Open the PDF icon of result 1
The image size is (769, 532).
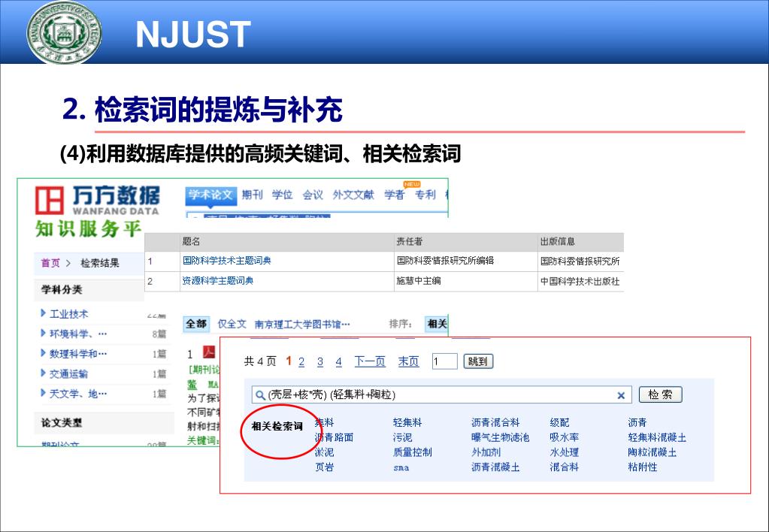click(210, 352)
